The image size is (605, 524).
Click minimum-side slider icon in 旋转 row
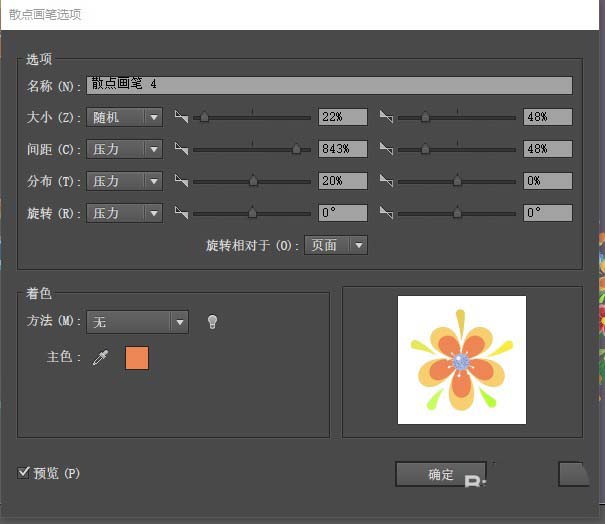coord(181,213)
